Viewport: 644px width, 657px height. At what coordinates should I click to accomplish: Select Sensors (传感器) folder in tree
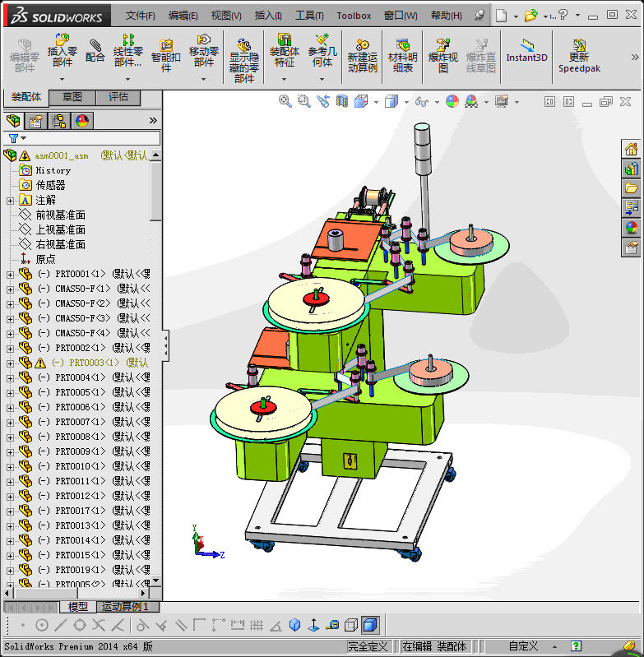click(x=50, y=186)
